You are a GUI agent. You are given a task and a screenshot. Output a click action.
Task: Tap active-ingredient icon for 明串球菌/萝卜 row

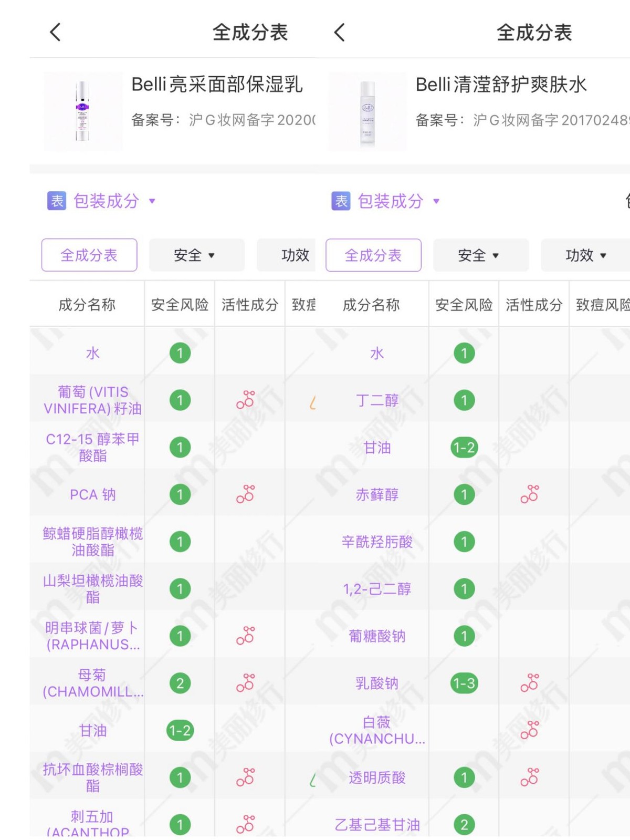[246, 636]
